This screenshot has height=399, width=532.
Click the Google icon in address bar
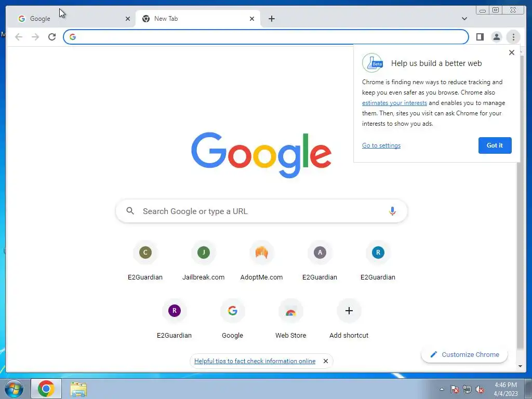point(73,37)
